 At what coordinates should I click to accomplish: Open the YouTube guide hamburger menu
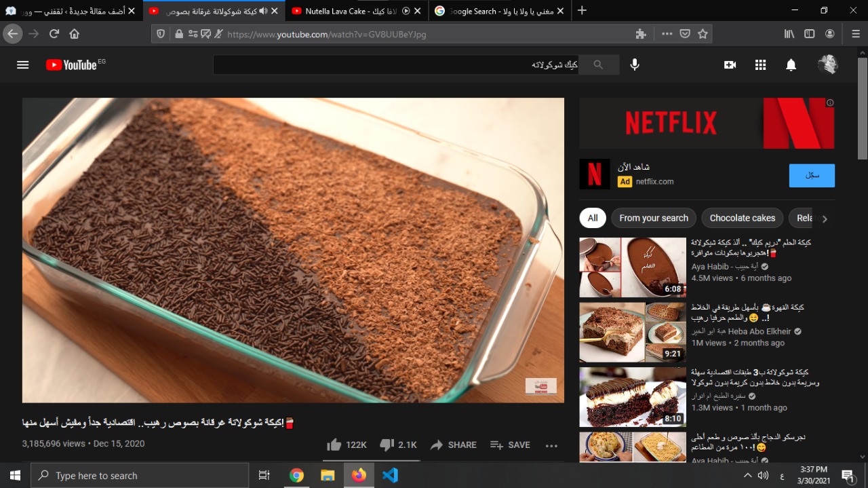click(x=23, y=64)
